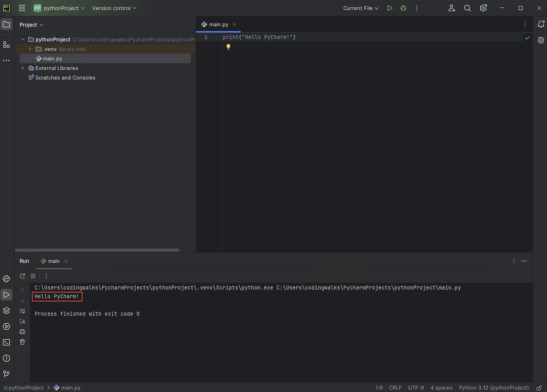
Task: Click the python.exe path link in console
Action: pyautogui.click(x=154, y=288)
